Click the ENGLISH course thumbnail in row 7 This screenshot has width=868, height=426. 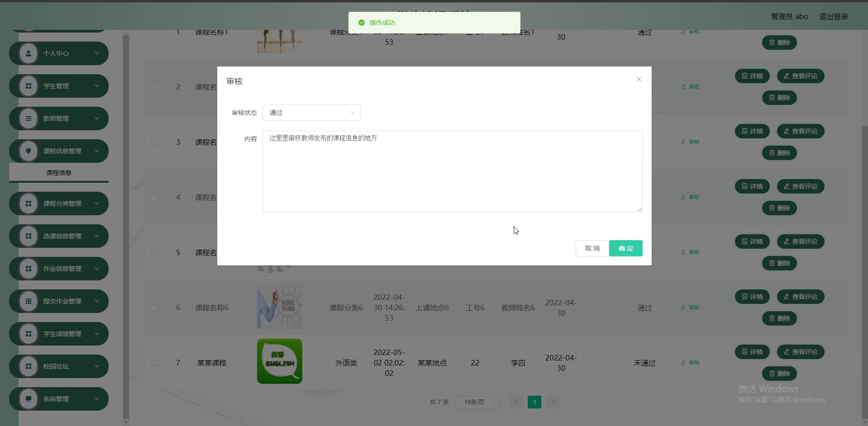click(x=280, y=361)
